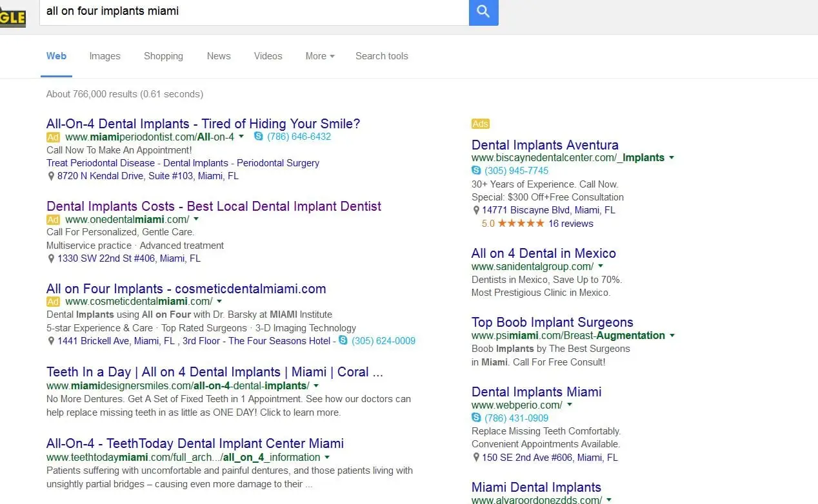818x504 pixels.
Task: Click phone number (786) 431-0909
Action: 517,418
